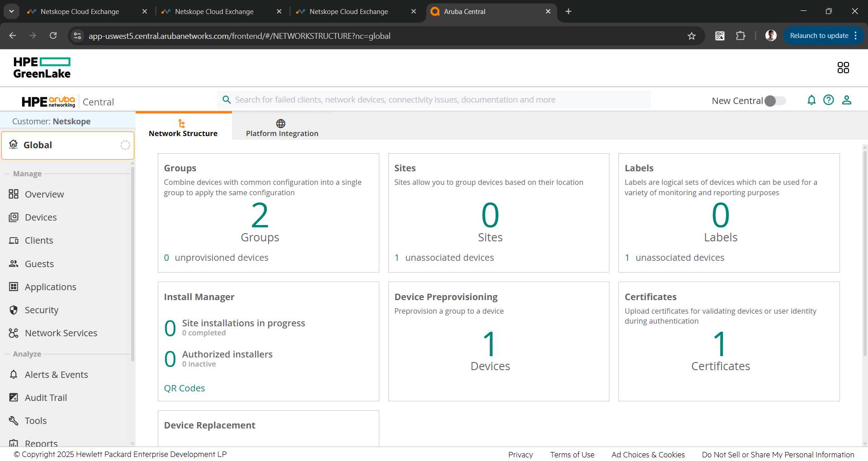Open Network Services in the sidebar
Image resolution: width=868 pixels, height=461 pixels.
point(61,333)
